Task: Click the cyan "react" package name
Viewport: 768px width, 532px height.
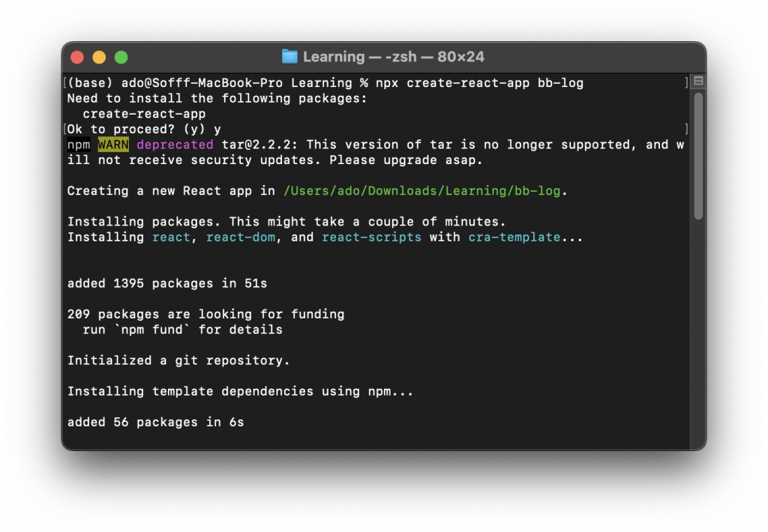Action: pyautogui.click(x=171, y=238)
